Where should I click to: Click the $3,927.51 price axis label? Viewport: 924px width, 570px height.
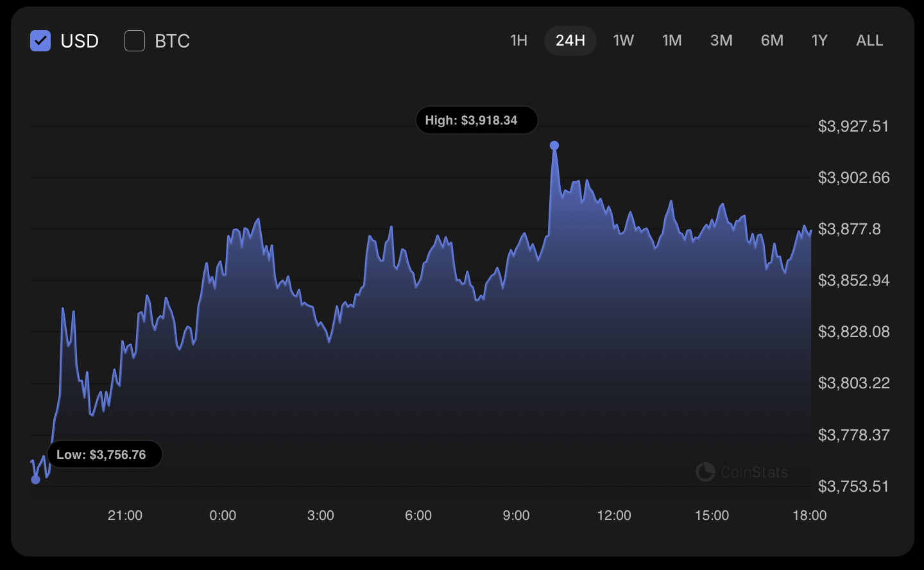coord(853,126)
